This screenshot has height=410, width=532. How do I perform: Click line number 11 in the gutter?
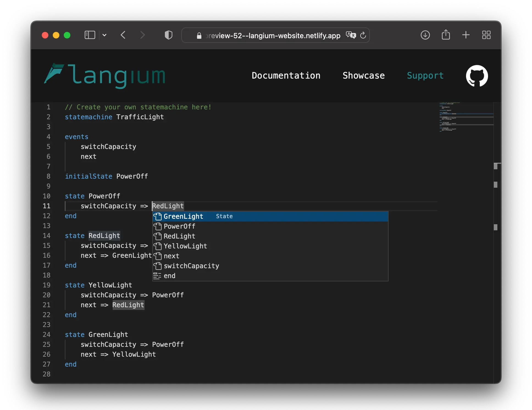point(46,206)
